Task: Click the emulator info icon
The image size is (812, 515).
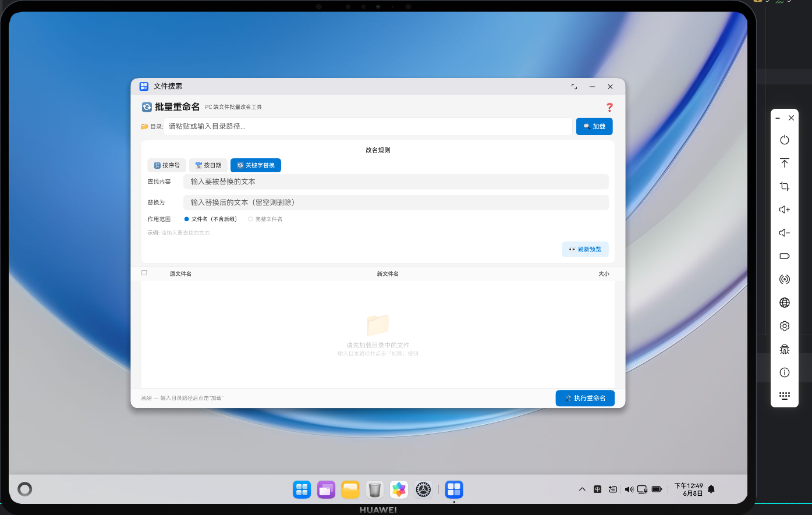Action: tap(785, 372)
